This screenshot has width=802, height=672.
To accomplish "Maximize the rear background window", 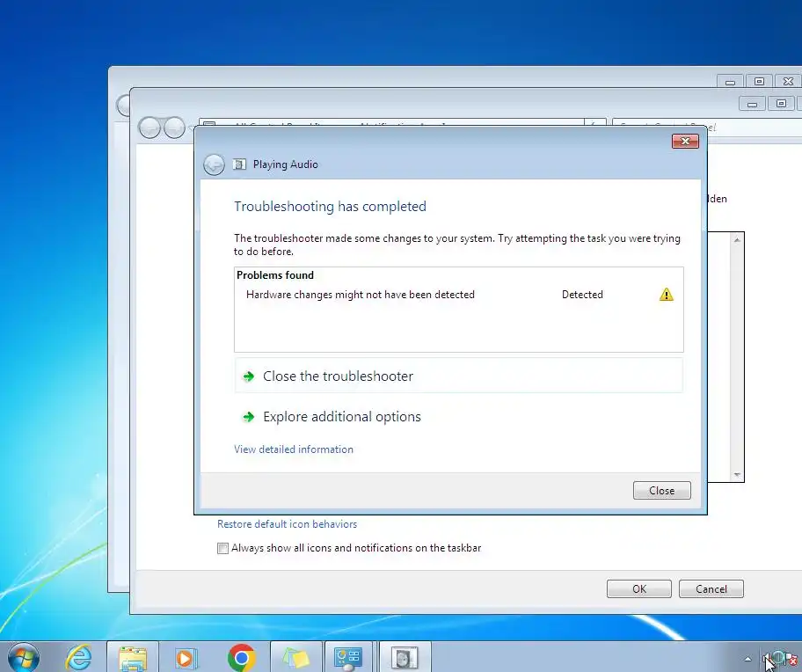I will (759, 81).
